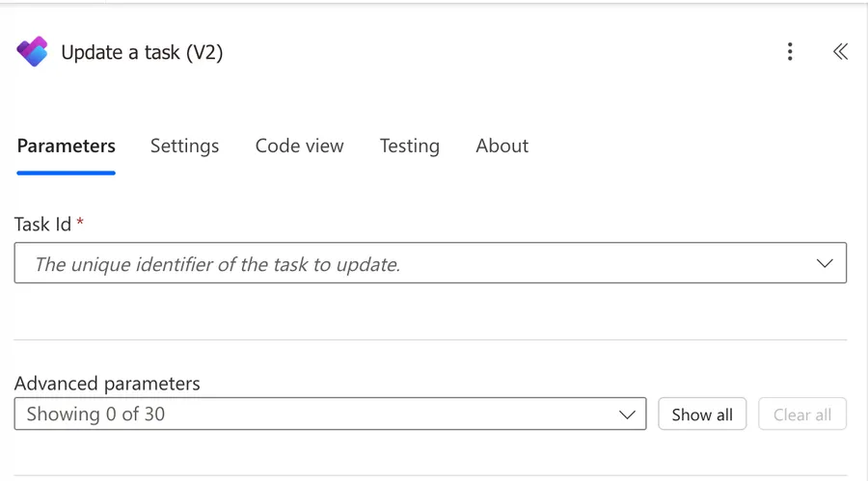Click the Planner connector logo icon
This screenshot has height=481, width=868.
coord(33,51)
